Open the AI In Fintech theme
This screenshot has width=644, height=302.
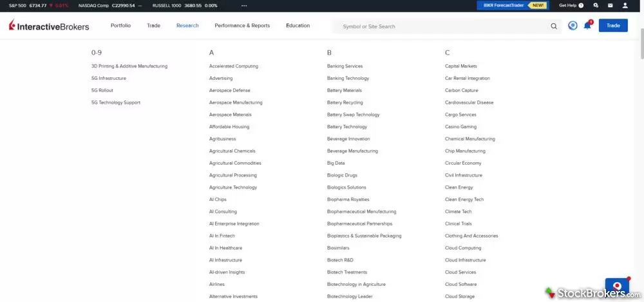(222, 236)
